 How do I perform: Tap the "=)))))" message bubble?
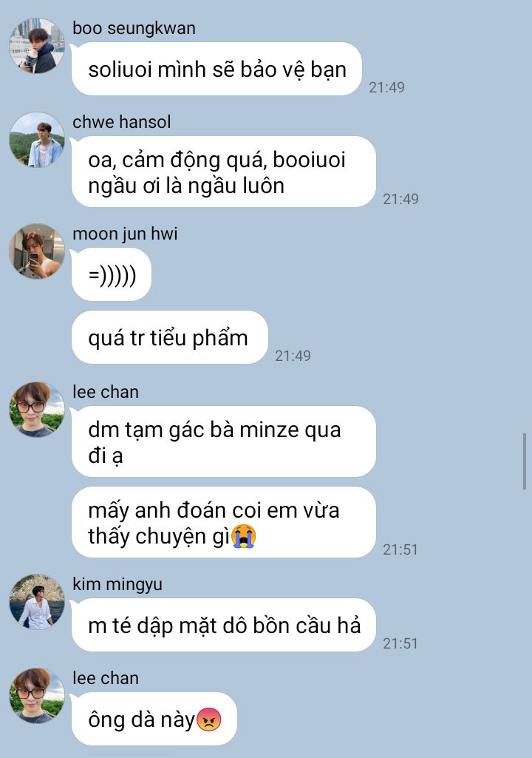pos(112,274)
